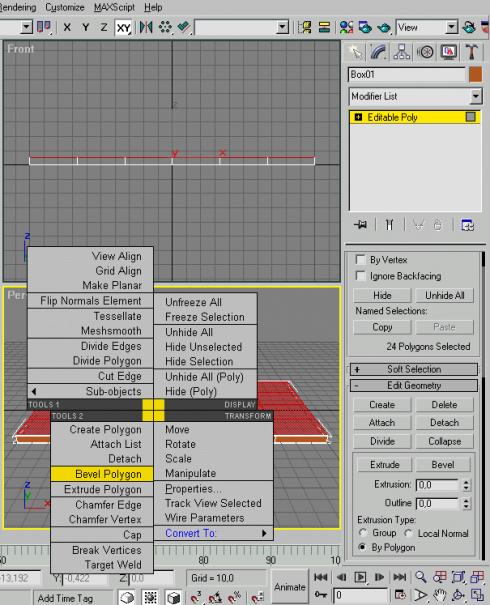Screen dimensions: 490x605
Task: Click the Array tool icon
Action: (165, 27)
